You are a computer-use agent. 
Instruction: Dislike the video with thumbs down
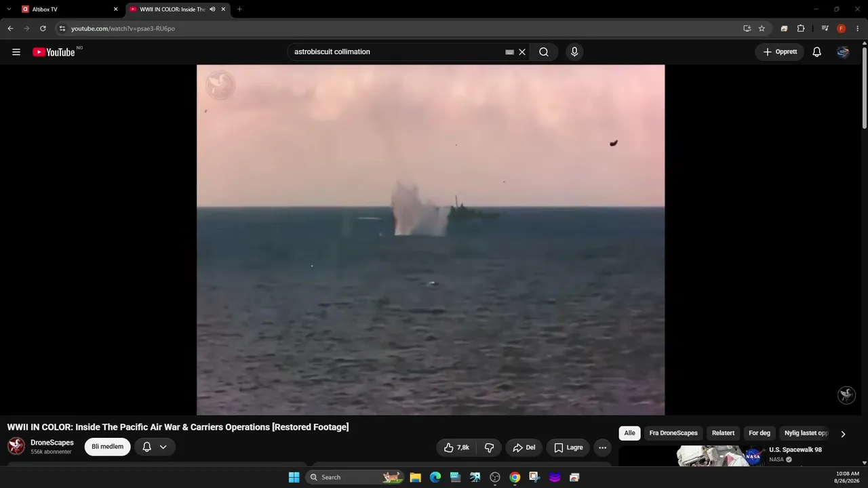click(x=489, y=447)
